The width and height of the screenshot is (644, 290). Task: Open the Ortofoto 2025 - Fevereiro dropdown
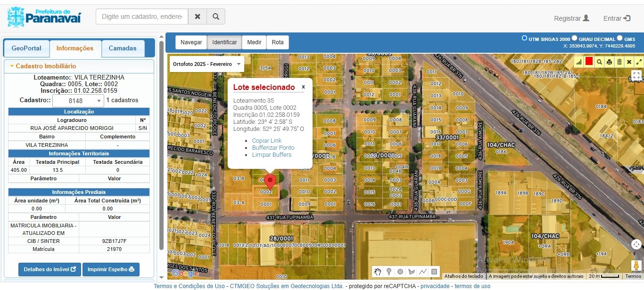pyautogui.click(x=206, y=64)
